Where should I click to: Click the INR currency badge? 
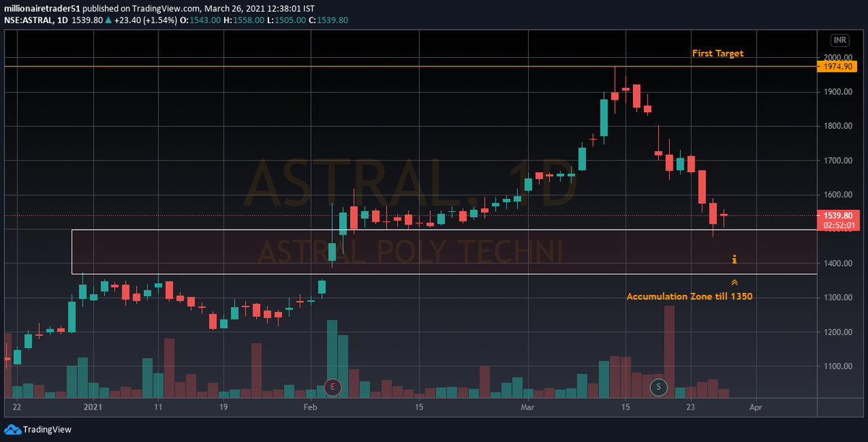(840, 41)
